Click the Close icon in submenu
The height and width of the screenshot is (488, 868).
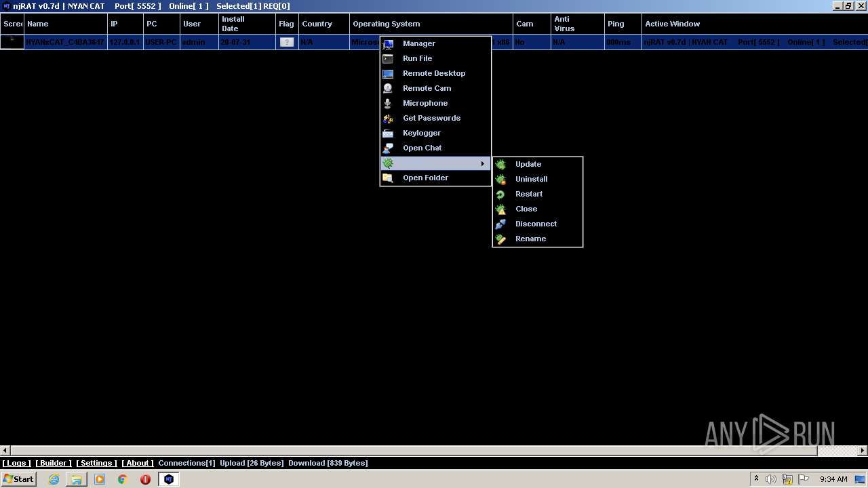(500, 209)
